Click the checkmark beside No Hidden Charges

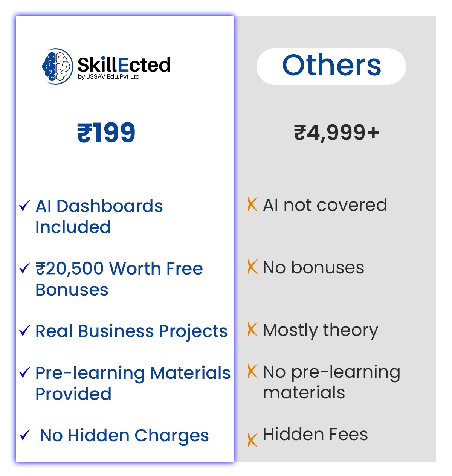(24, 435)
